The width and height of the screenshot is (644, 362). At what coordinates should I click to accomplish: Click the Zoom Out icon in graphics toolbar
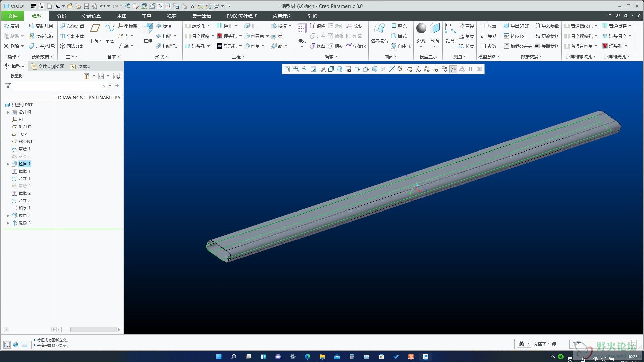305,69
